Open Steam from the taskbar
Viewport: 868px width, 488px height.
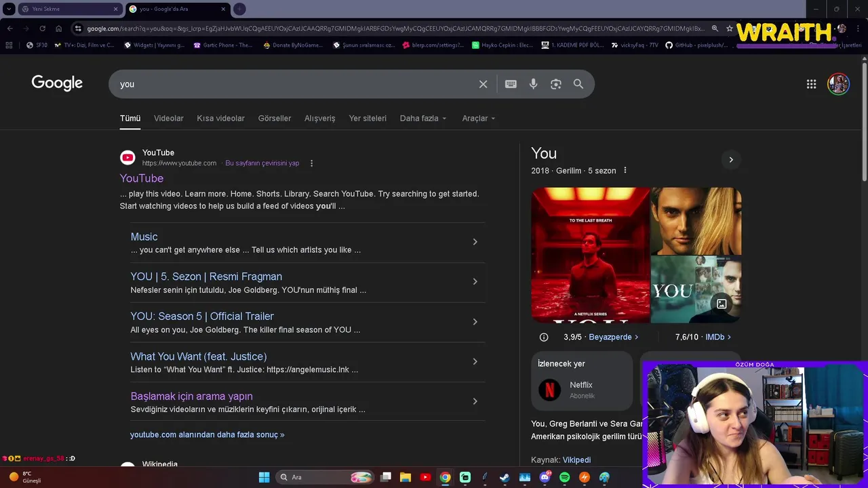(x=505, y=477)
